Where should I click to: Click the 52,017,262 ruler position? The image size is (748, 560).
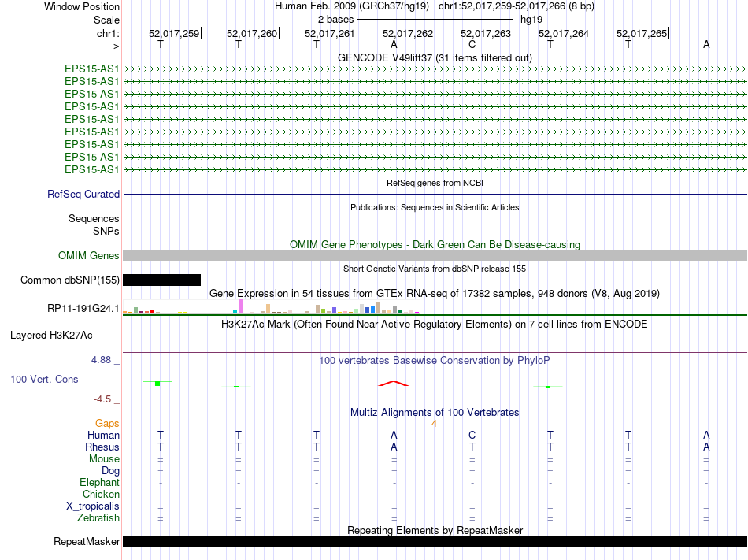coord(408,33)
